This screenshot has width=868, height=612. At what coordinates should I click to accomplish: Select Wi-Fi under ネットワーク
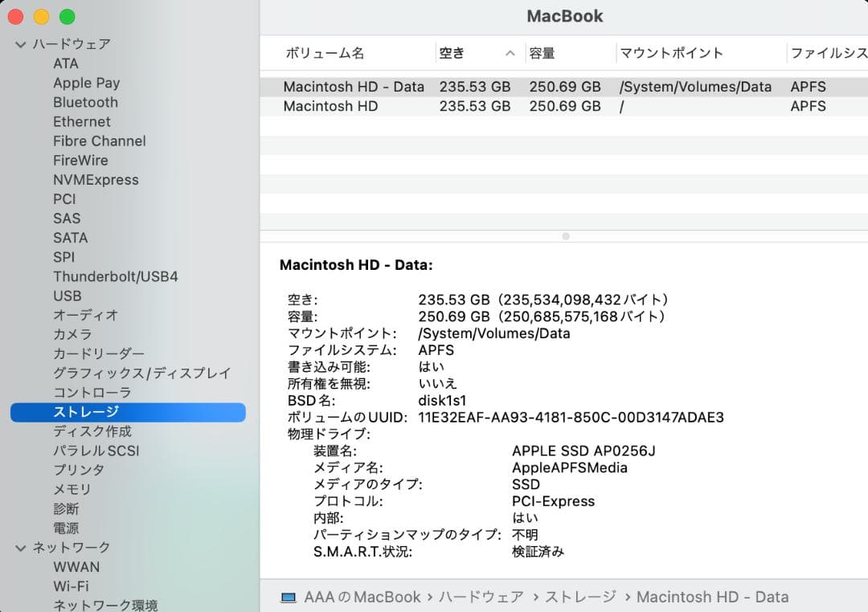(69, 586)
